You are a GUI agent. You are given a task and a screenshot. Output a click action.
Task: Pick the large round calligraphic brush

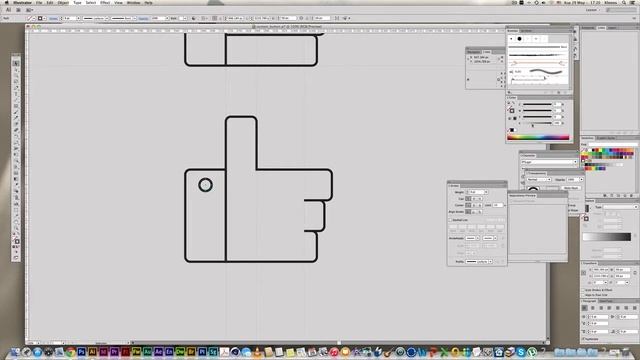[519, 39]
